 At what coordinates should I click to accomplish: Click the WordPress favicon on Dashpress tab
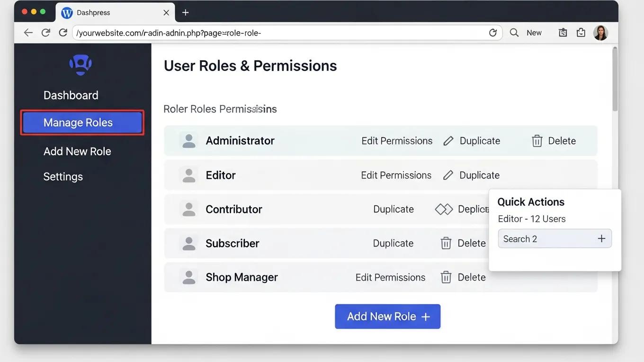pyautogui.click(x=67, y=13)
